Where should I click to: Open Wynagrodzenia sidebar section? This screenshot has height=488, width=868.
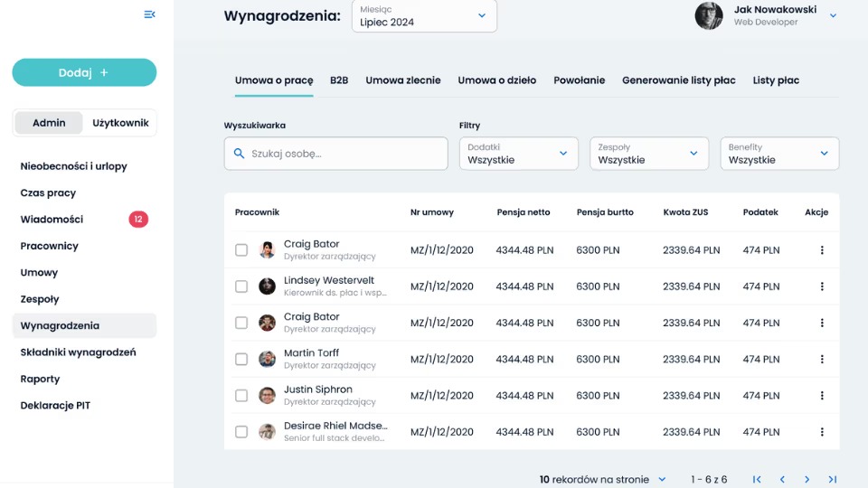(84, 325)
